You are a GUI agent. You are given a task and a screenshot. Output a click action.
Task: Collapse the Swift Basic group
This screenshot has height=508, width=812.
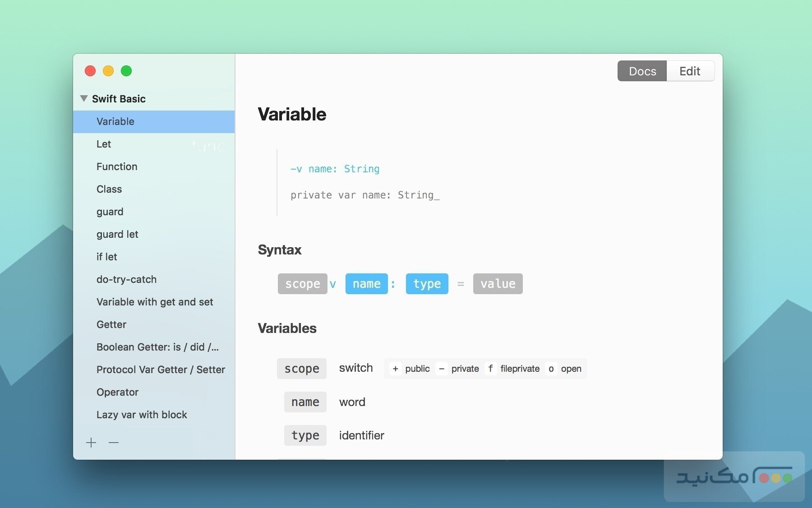coord(84,98)
